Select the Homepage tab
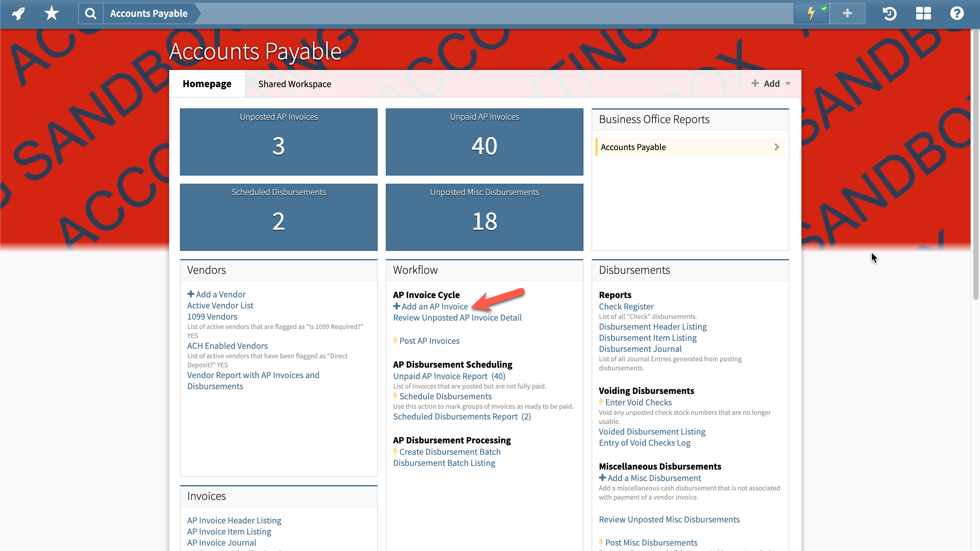The height and width of the screenshot is (551, 980). (x=207, y=84)
